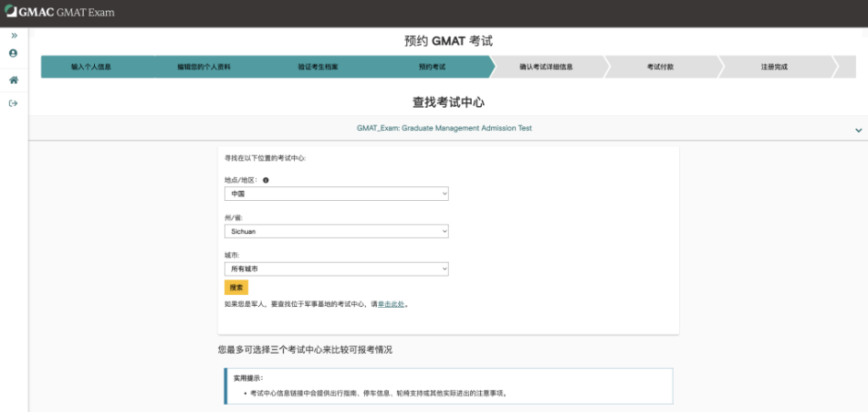Click the 预约 GMAT 考试 page title
This screenshot has height=412, width=868.
[449, 41]
